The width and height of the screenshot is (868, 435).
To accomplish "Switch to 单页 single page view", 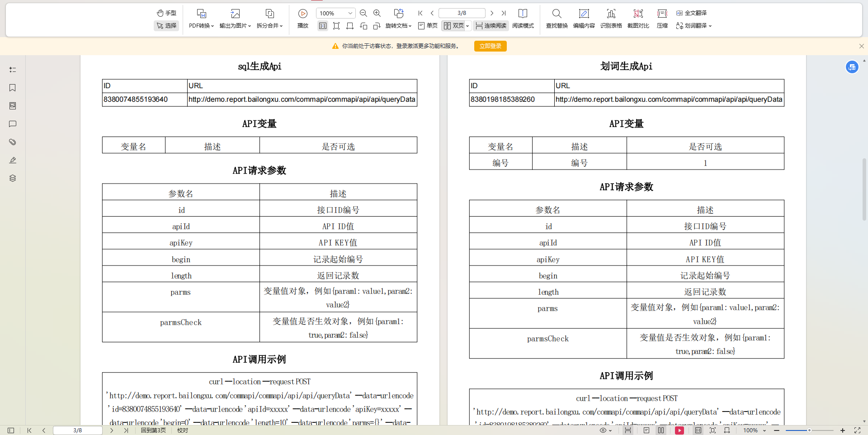I will (428, 26).
